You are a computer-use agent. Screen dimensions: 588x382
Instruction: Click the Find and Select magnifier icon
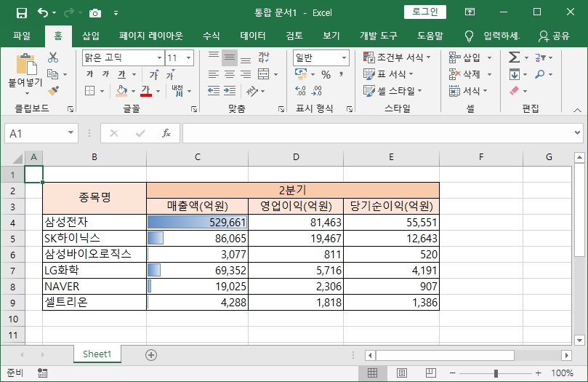pyautogui.click(x=539, y=74)
